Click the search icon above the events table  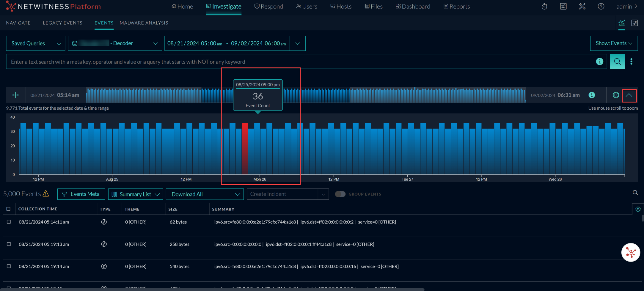[x=635, y=193]
